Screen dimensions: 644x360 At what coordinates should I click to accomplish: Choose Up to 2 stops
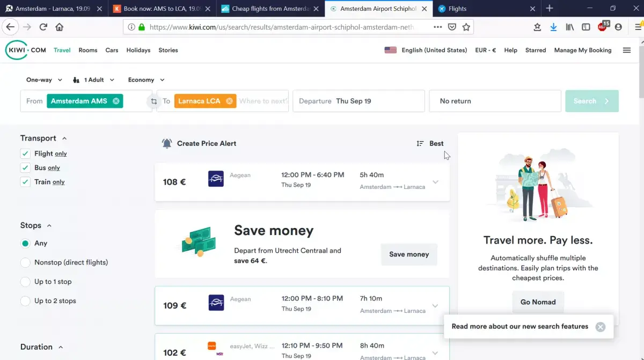click(x=25, y=301)
